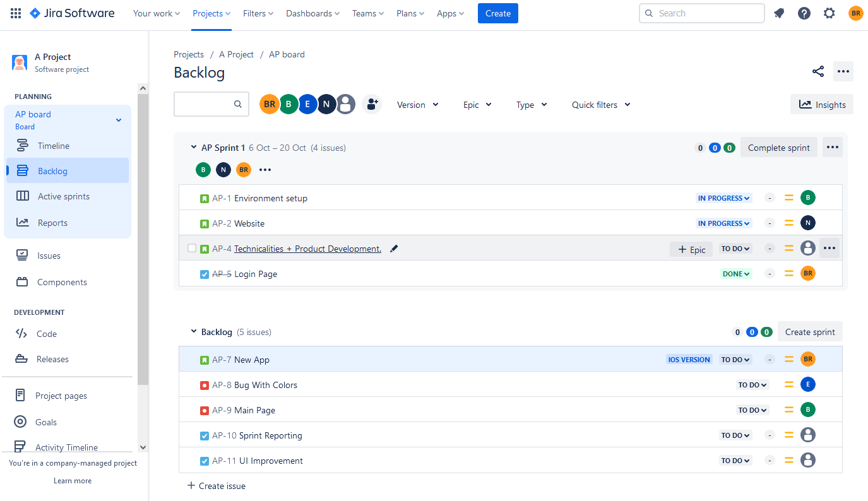The width and height of the screenshot is (868, 501).
Task: Share the backlog using the share icon
Action: [x=818, y=71]
